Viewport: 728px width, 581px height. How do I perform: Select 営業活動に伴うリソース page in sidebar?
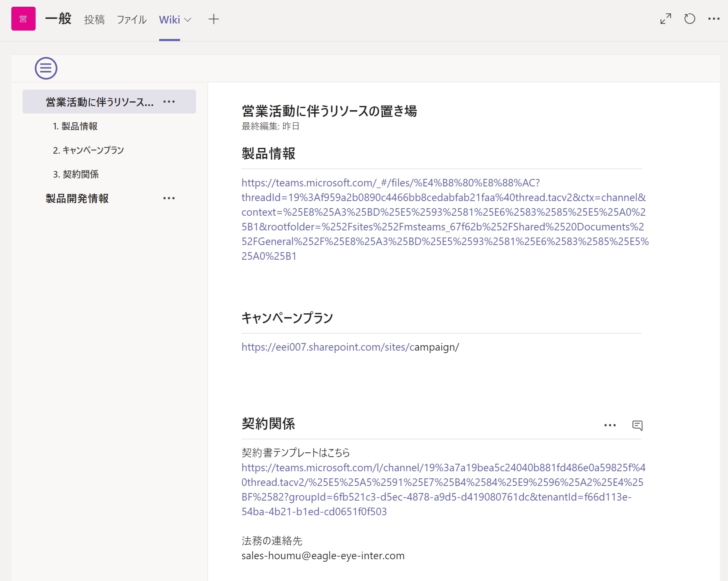coord(109,102)
